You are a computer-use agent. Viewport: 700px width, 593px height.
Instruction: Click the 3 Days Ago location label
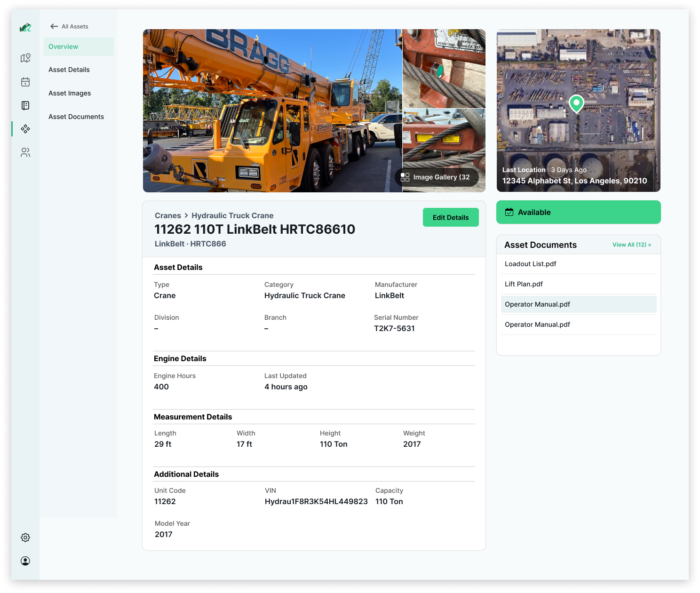(x=569, y=170)
